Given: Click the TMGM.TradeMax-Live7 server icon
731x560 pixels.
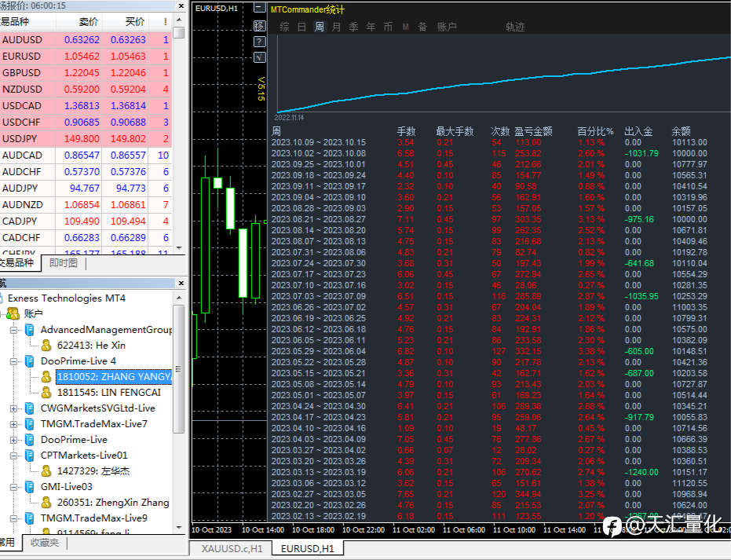Looking at the screenshot, I should pos(29,424).
